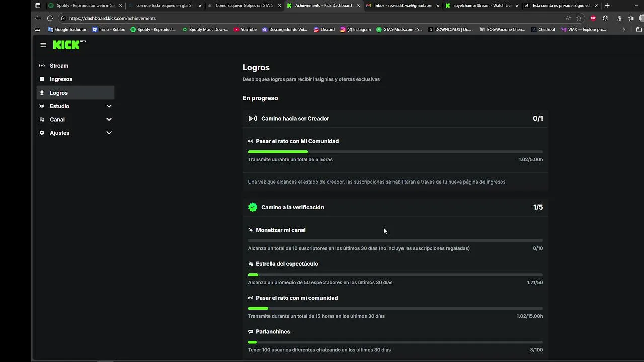Click the Canal sidebar label
644x362 pixels.
(x=57, y=120)
